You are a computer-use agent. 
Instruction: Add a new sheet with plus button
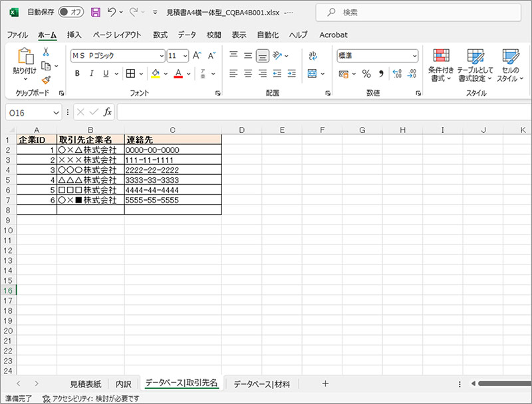coord(325,383)
